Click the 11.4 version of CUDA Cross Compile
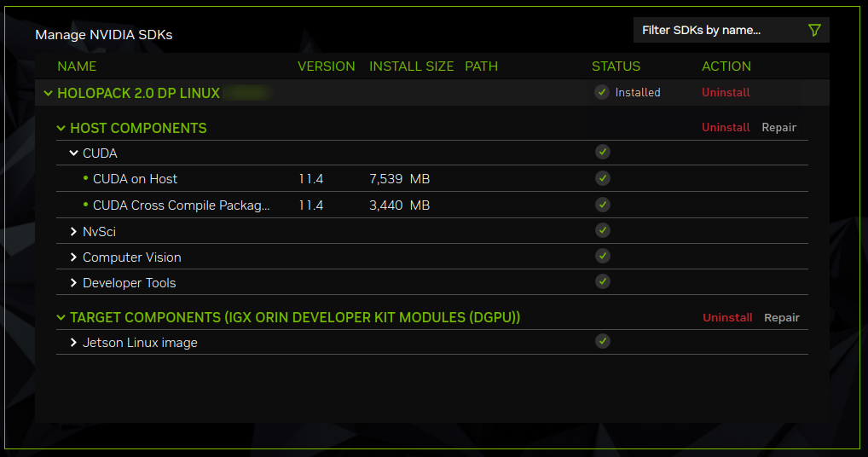Image resolution: width=868 pixels, height=457 pixels. [310, 205]
